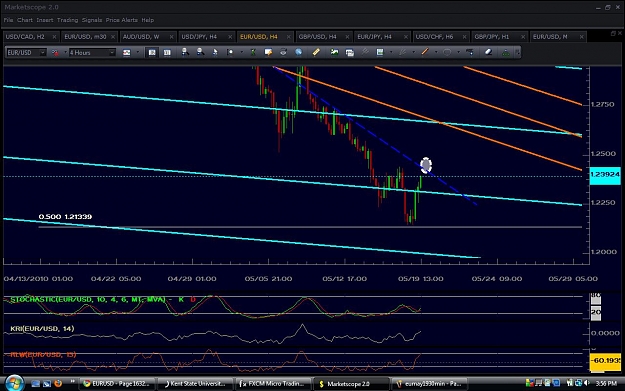
Task: Click the highlighted first window-layout icon
Action: pos(152,53)
